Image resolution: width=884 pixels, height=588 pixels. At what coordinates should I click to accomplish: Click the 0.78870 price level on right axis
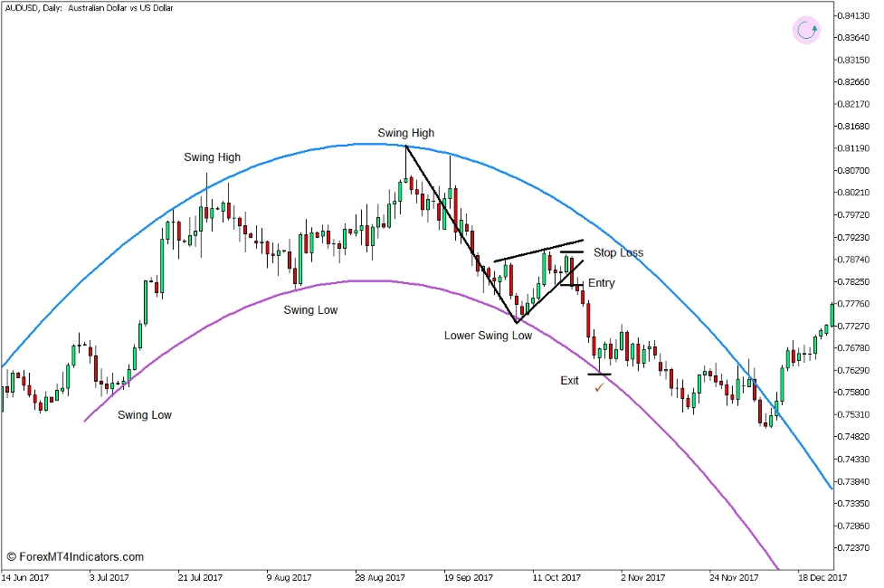pos(854,261)
